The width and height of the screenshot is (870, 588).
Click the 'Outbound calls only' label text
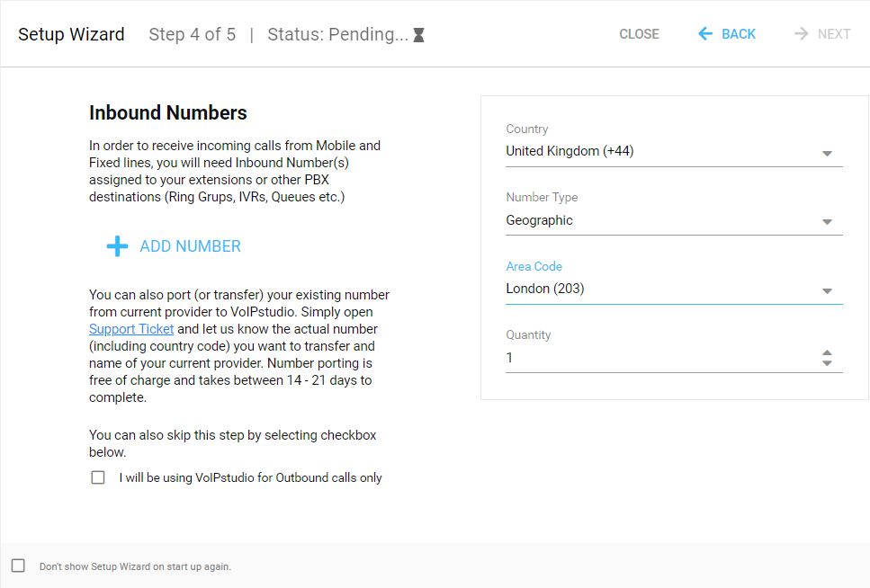click(x=250, y=478)
